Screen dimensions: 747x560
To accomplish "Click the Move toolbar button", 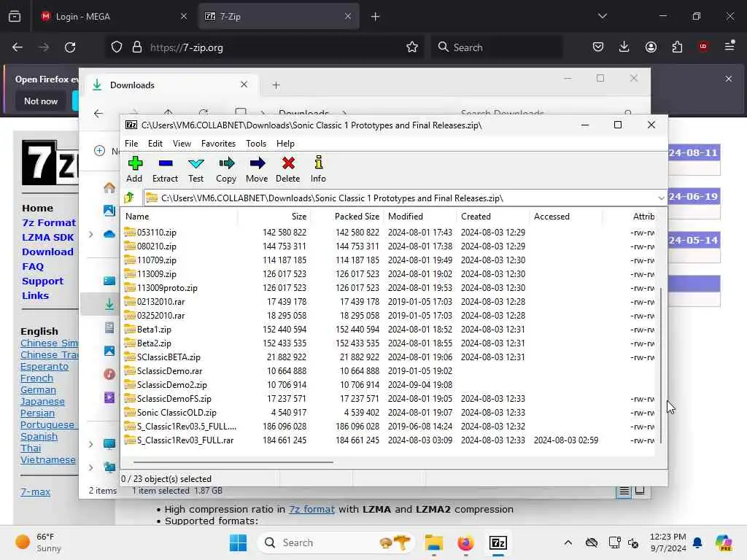I will click(x=257, y=169).
